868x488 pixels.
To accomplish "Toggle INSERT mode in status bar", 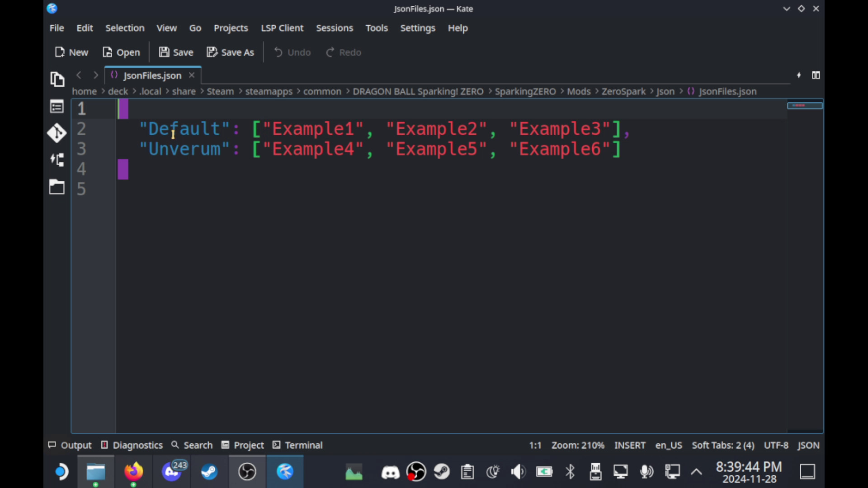I will [x=629, y=445].
